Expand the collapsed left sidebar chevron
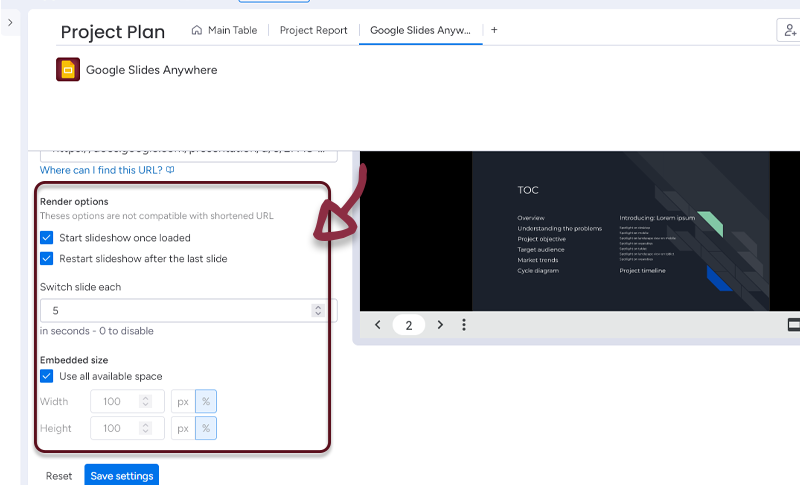The image size is (800, 485). click(10, 22)
